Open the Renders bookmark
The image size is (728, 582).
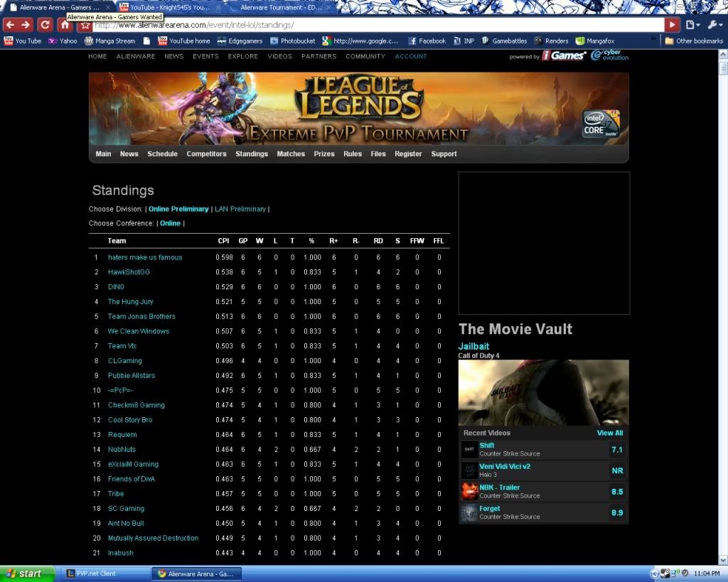[x=552, y=41]
